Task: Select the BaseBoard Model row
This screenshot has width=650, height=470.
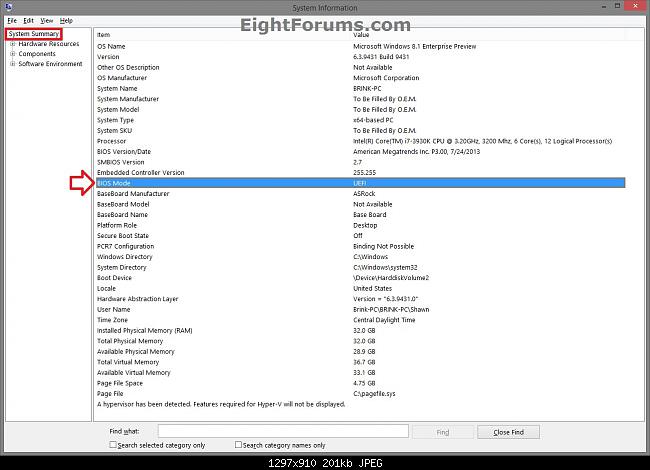Action: coord(360,204)
